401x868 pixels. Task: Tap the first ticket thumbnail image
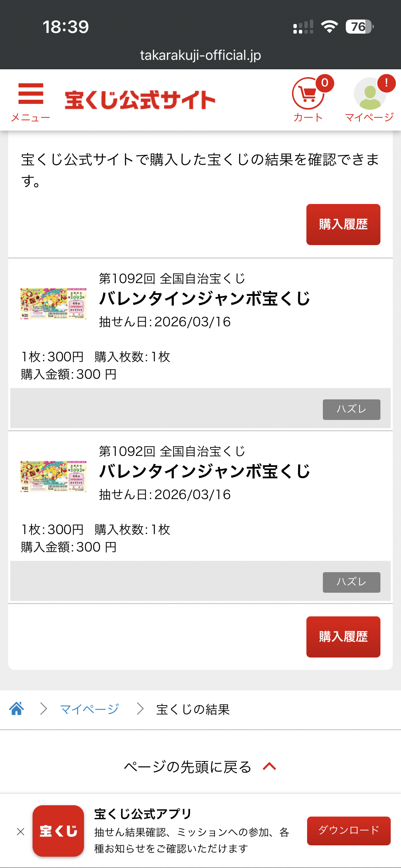pos(53,303)
